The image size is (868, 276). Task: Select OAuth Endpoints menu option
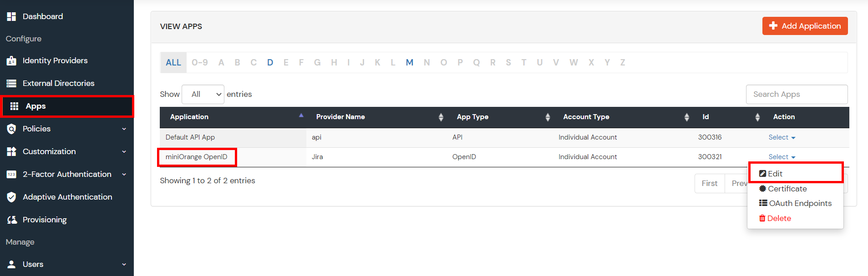799,203
